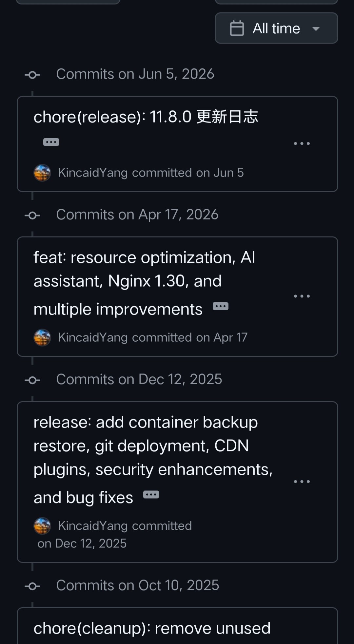Open the All time date filter dropdown
This screenshot has height=644, width=354.
(276, 28)
